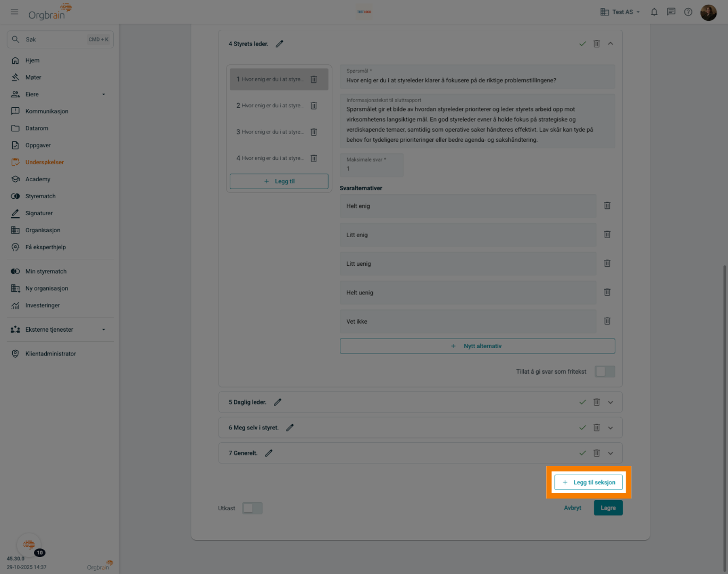Open the help question mark icon
This screenshot has width=728, height=574.
[688, 12]
